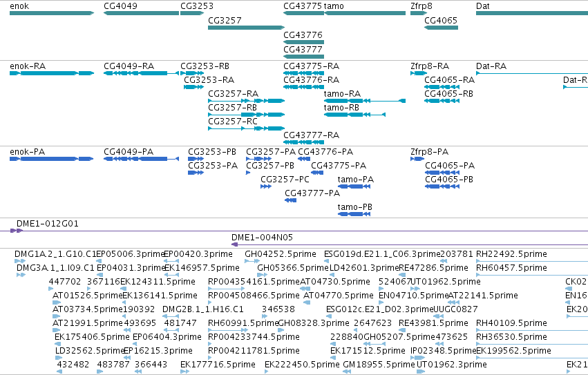
Task: Click the tamo gene label
Action: pyautogui.click(x=334, y=6)
